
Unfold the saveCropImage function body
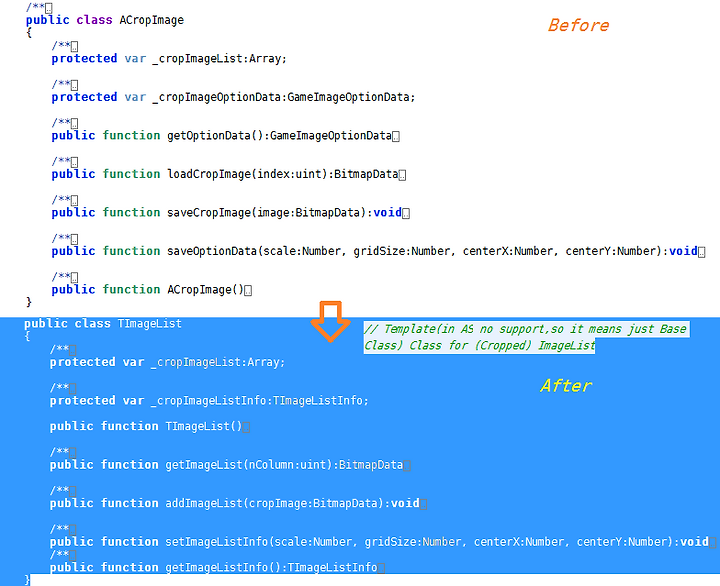coord(406,214)
